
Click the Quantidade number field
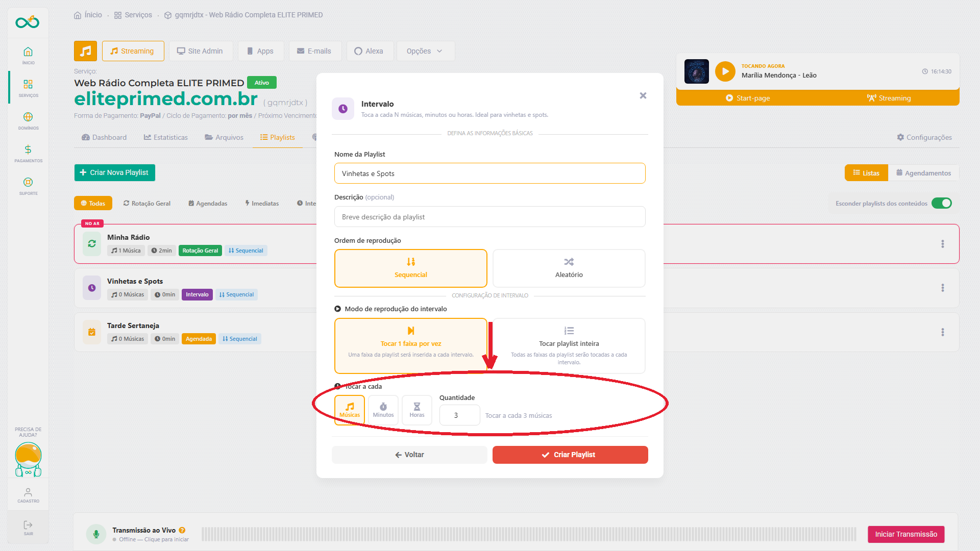coord(459,415)
